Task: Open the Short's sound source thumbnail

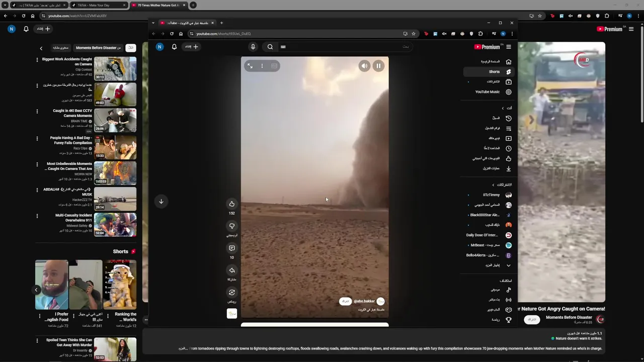Action: [x=232, y=314]
